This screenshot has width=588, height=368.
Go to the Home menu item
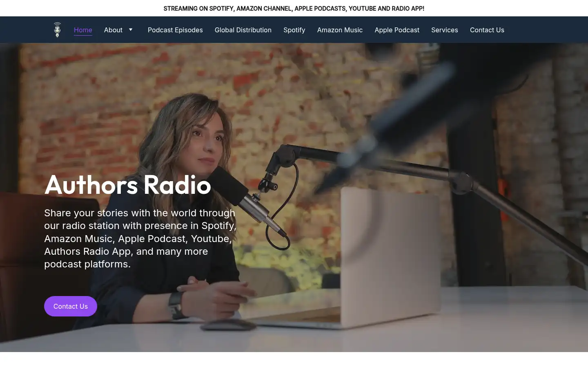click(83, 30)
